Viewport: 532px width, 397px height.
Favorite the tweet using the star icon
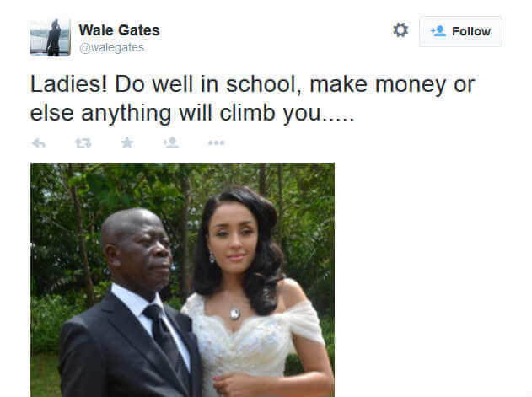(x=127, y=142)
